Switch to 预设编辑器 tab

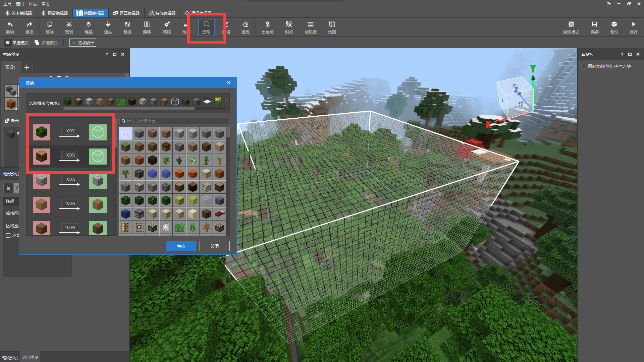54,13
